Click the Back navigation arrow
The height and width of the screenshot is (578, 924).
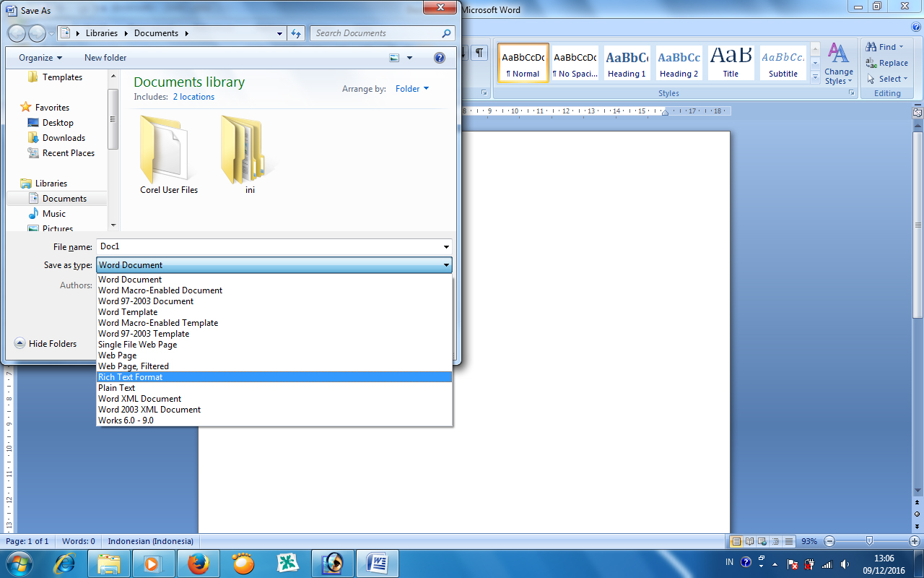(x=17, y=33)
